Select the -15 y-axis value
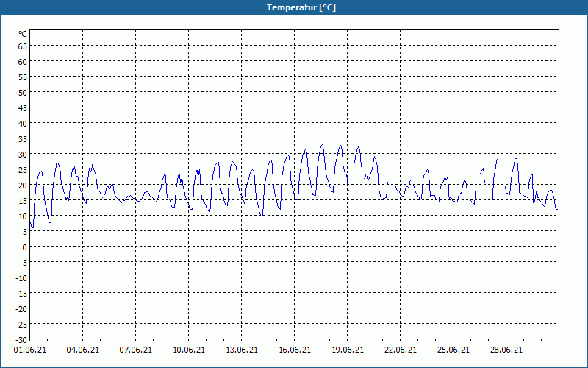This screenshot has width=588, height=368. (x=21, y=293)
